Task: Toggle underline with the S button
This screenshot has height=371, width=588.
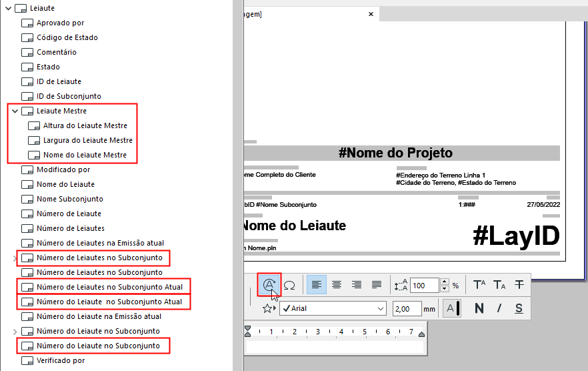Action: pyautogui.click(x=519, y=309)
